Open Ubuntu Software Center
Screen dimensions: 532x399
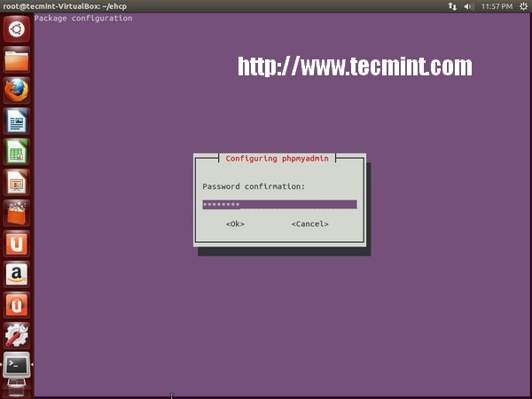17,213
